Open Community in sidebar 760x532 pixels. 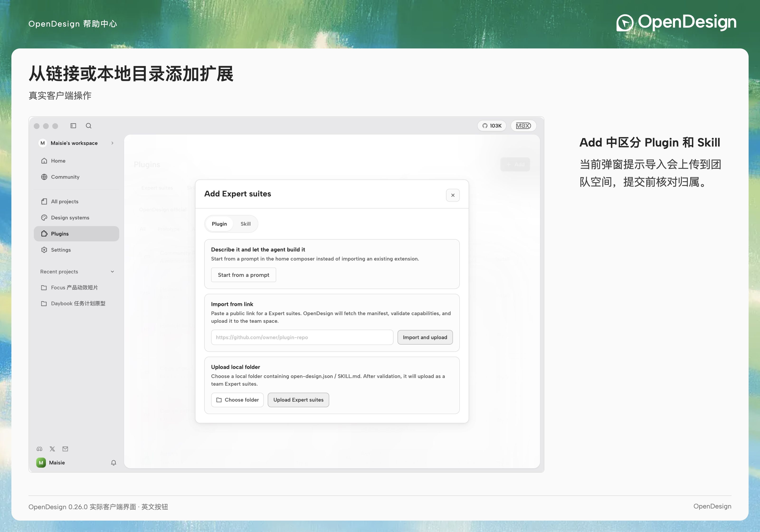tap(76, 177)
